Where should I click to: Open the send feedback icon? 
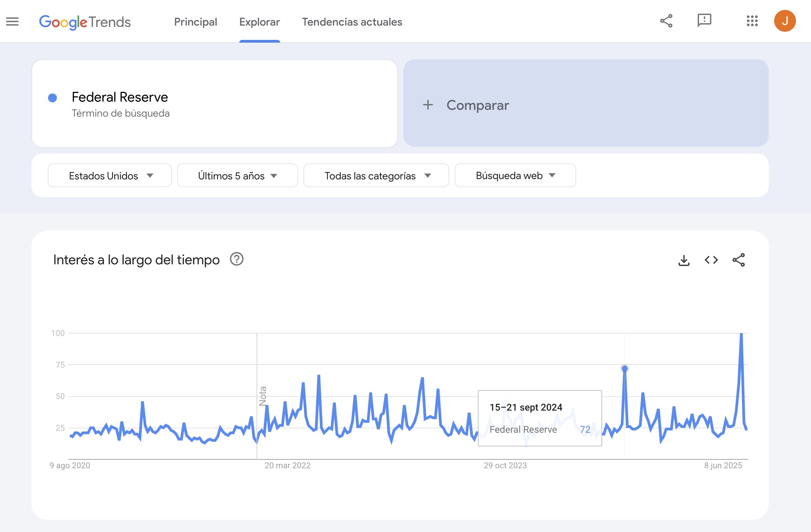coord(704,21)
